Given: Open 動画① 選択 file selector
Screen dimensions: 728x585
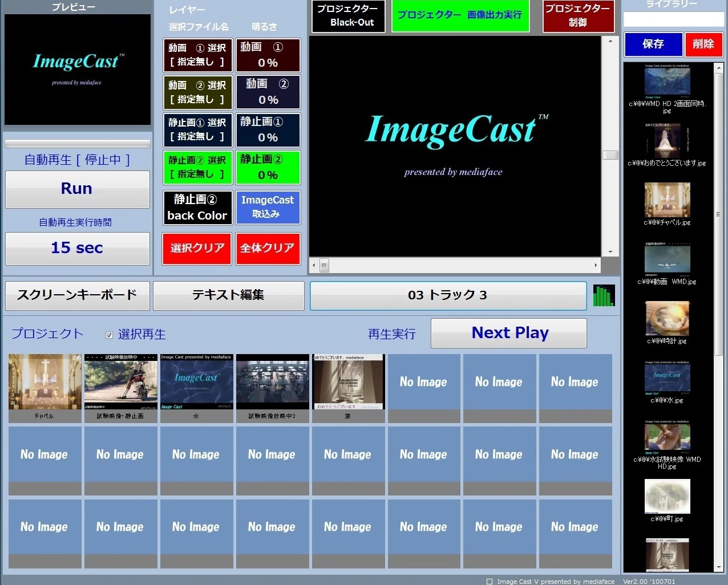Looking at the screenshot, I should [x=197, y=55].
